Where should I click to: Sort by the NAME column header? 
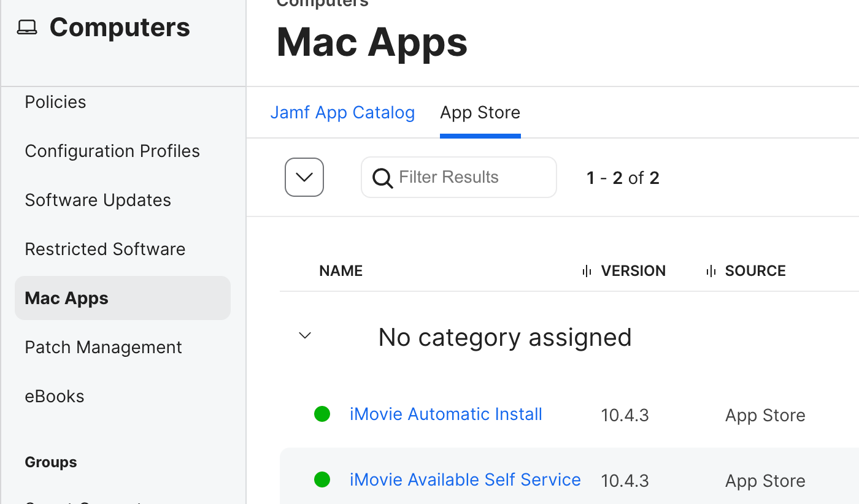(x=341, y=271)
